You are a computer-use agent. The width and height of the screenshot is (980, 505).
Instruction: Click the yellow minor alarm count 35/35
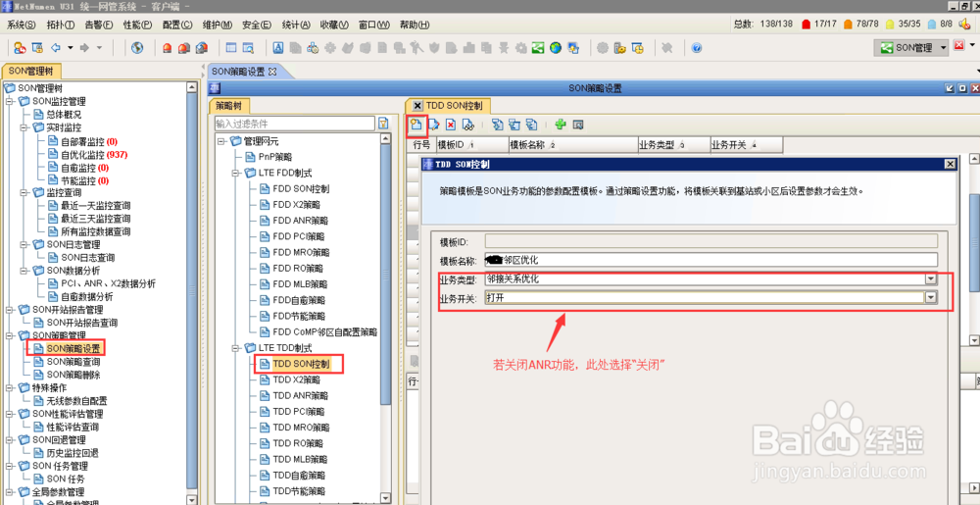tap(904, 24)
